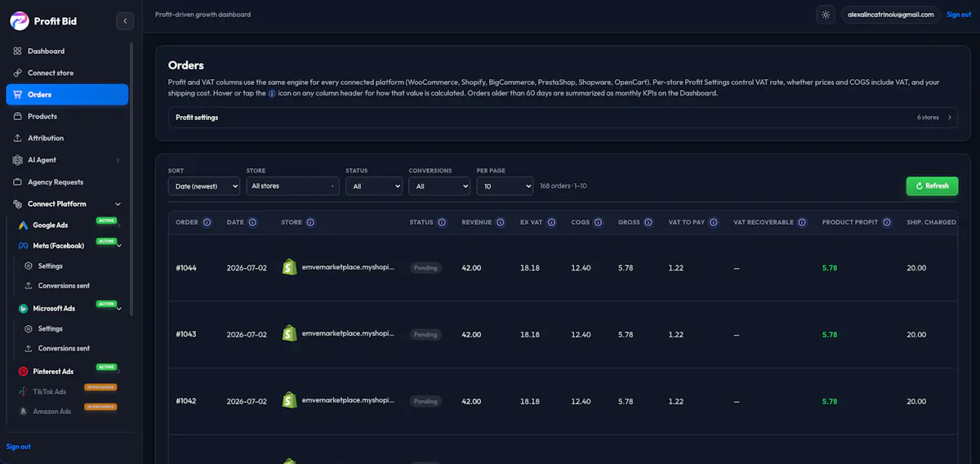Click the account email button
980x464 pixels.
[890, 15]
